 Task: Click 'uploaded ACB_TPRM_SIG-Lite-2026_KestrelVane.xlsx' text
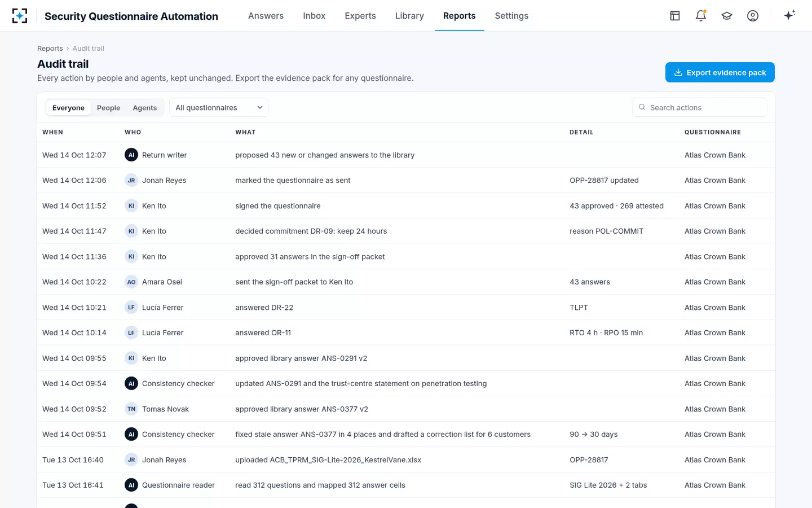click(x=328, y=460)
